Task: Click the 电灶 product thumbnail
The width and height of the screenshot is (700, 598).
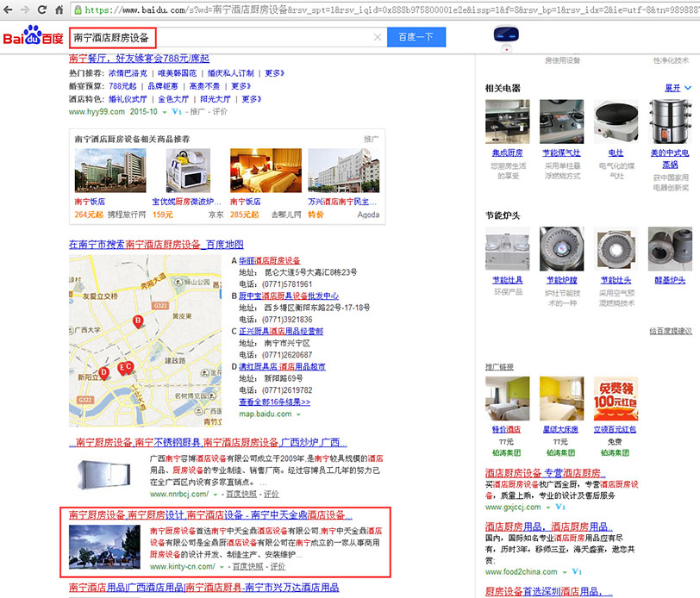Action: [616, 121]
